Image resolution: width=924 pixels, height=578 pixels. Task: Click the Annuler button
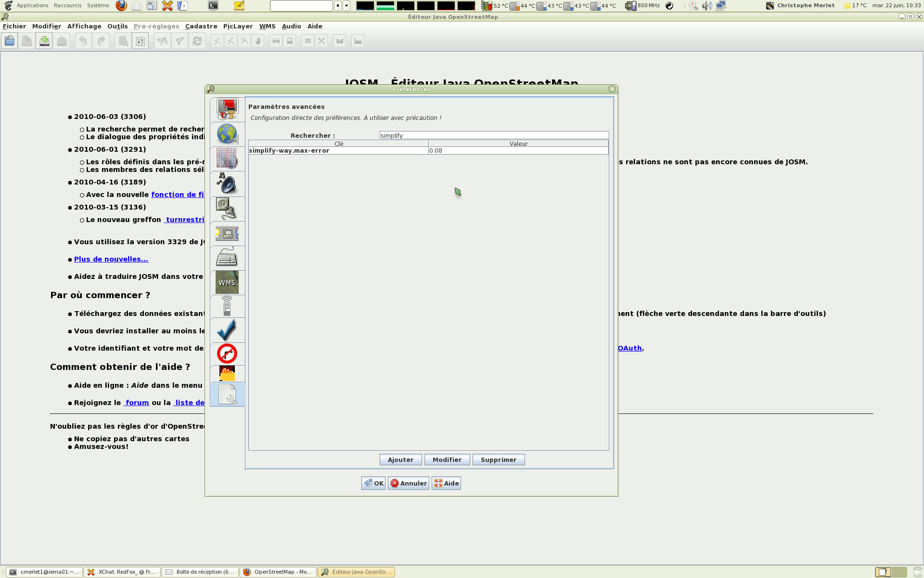point(408,483)
